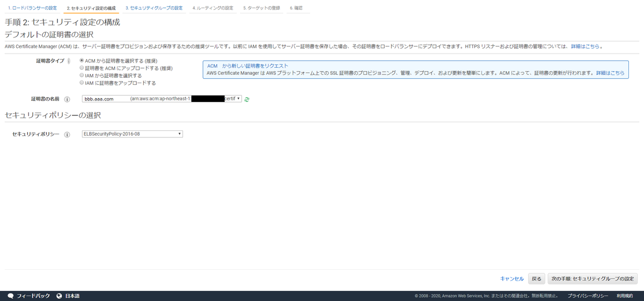Go to step 1 ロードバランサーの設定 tab

[32, 8]
